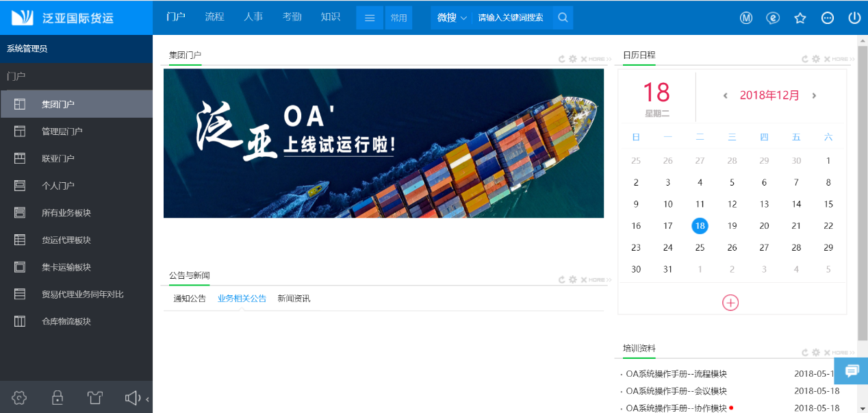Click the lock icon in sidebar footer
The width and height of the screenshot is (868, 413).
pyautogui.click(x=58, y=397)
